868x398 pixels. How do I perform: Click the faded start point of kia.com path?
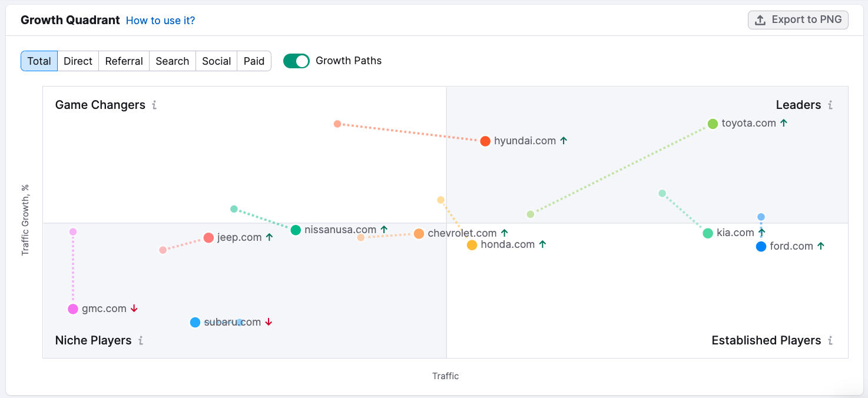tap(662, 193)
